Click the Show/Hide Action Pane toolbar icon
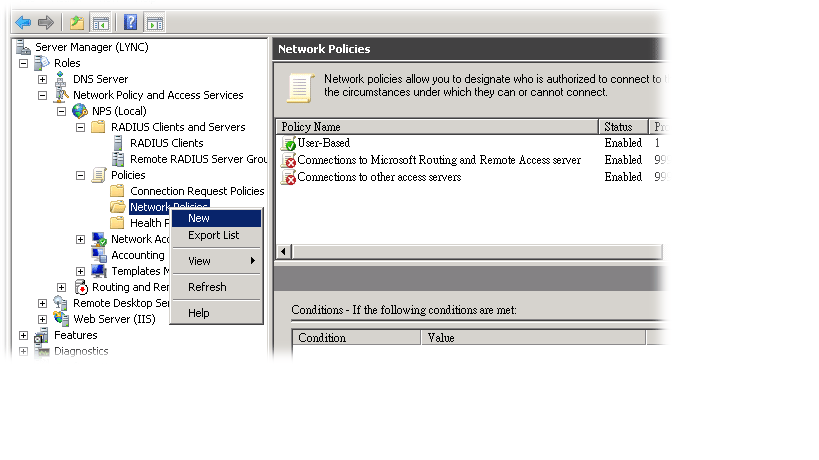819x460 pixels. click(154, 22)
